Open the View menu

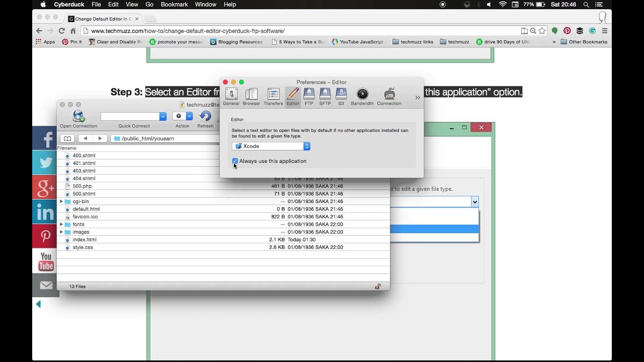[x=132, y=5]
